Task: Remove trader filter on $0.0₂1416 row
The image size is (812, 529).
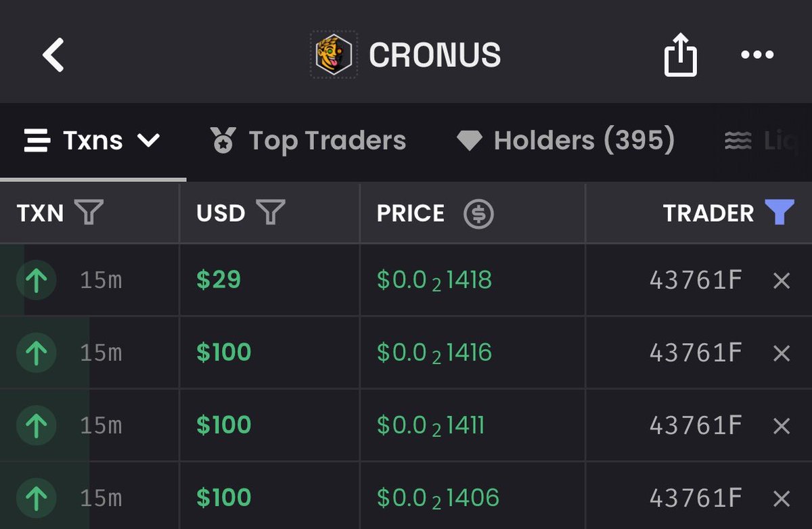Action: coord(782,352)
